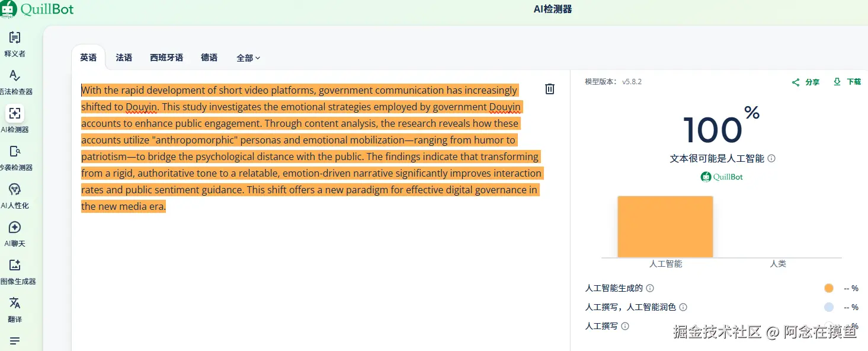Open the Plagiarism Checker sidebar icon
Viewport: 868px width, 351px height.
coord(15,151)
